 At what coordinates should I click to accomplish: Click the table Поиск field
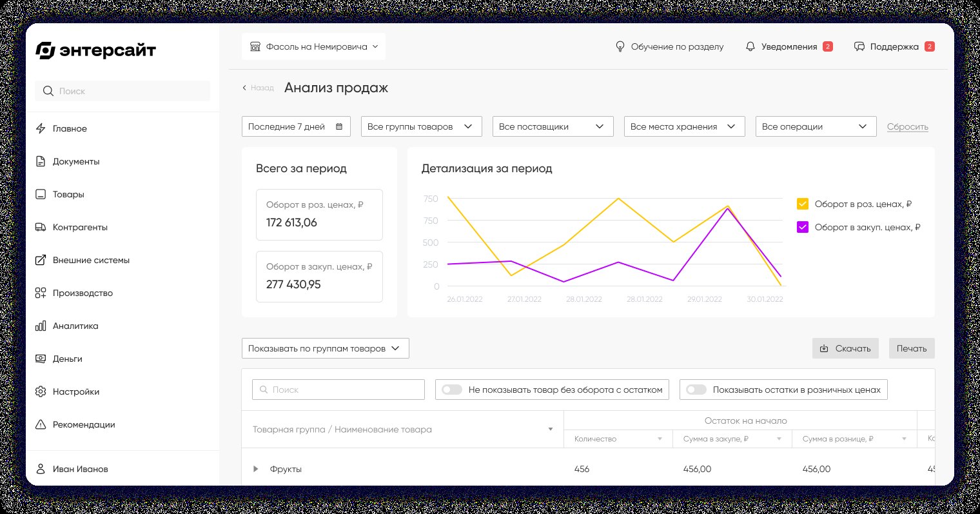click(338, 390)
